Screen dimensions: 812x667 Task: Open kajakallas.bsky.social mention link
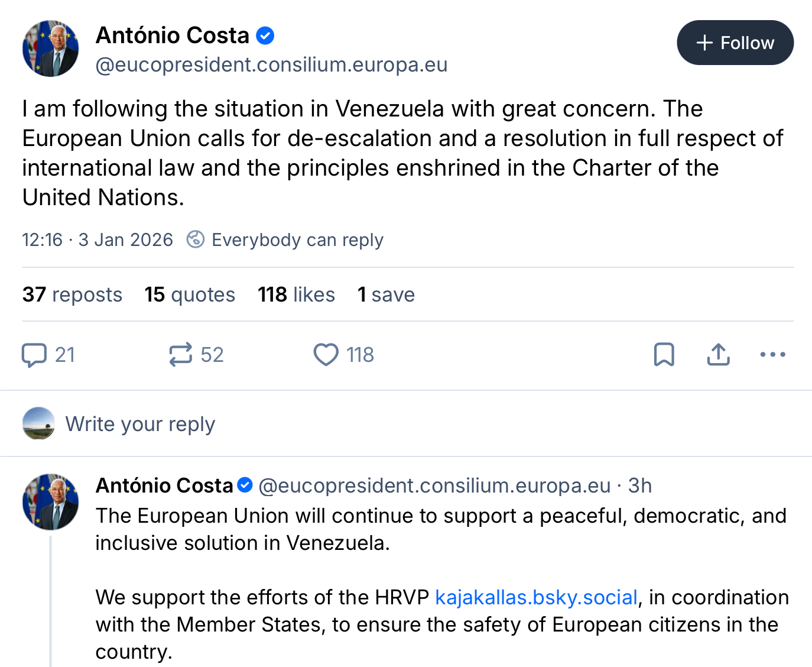(x=536, y=597)
